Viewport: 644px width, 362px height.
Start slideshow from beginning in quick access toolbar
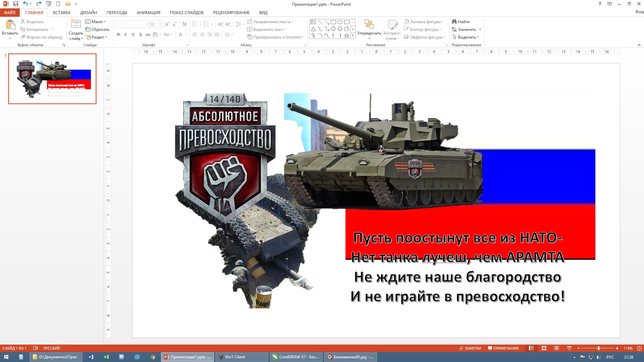click(49, 4)
